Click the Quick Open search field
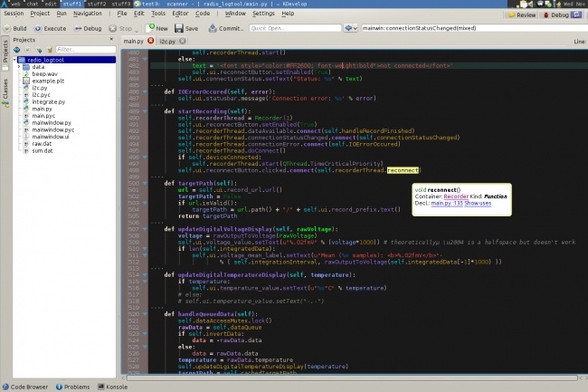 (x=295, y=28)
